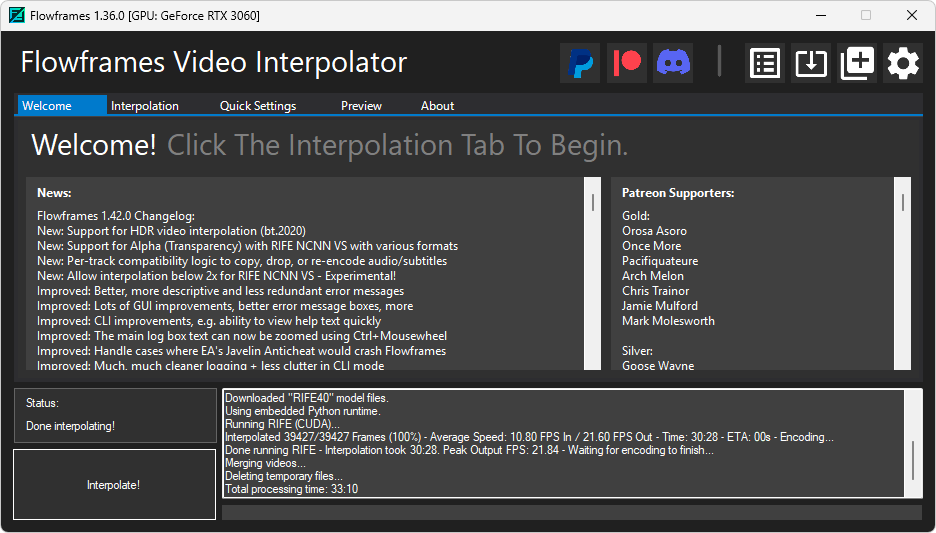Viewport: 936px width, 533px height.
Task: Click the 'Interpolated 39427/39427 Frames' log line
Action: pos(529,438)
